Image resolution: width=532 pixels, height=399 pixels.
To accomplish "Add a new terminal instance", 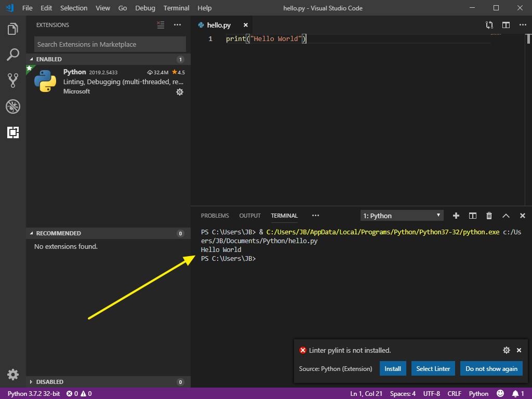I will click(x=456, y=215).
